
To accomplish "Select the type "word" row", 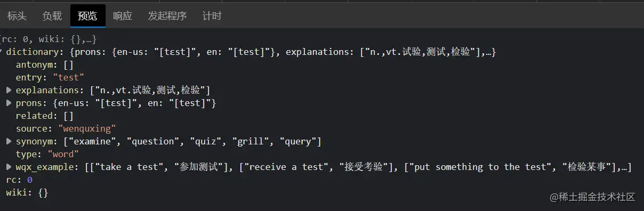I will pyautogui.click(x=47, y=154).
